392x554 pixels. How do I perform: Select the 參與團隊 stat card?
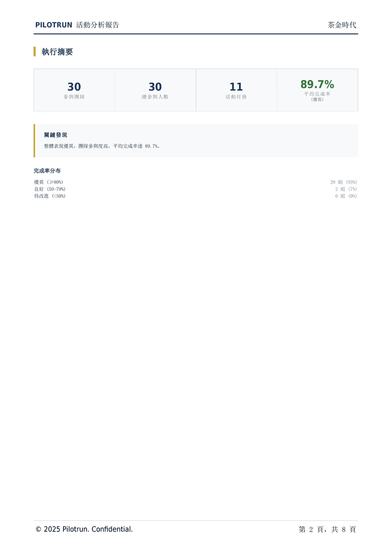[74, 90]
